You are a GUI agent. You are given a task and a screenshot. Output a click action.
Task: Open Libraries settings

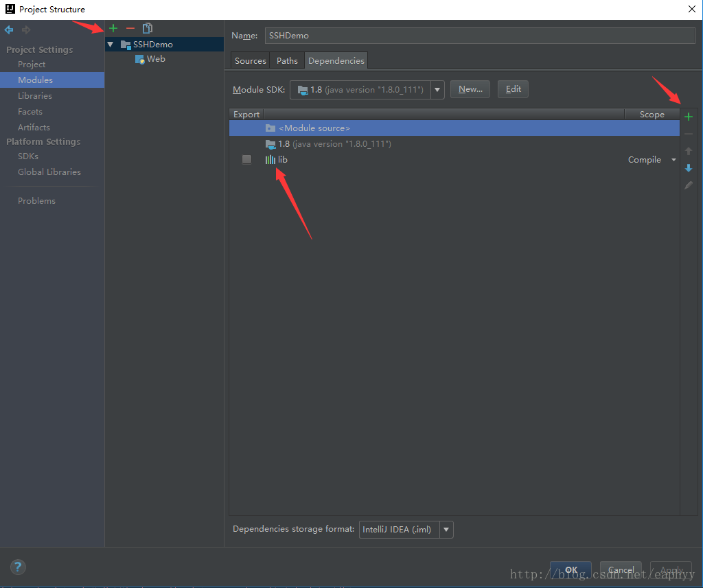tap(35, 95)
